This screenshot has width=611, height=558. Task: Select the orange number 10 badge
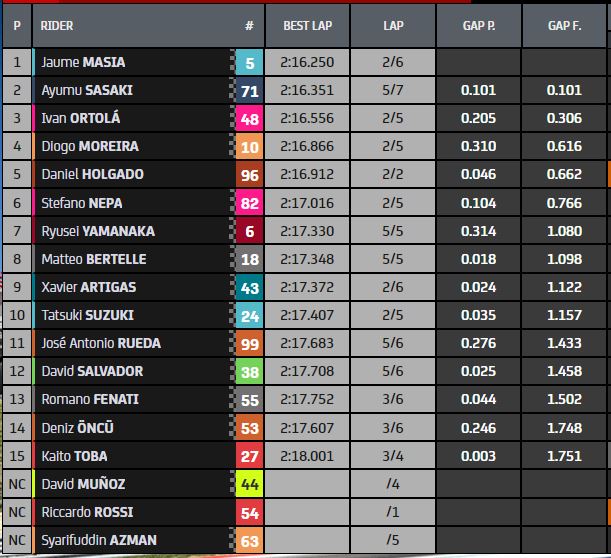click(x=251, y=146)
